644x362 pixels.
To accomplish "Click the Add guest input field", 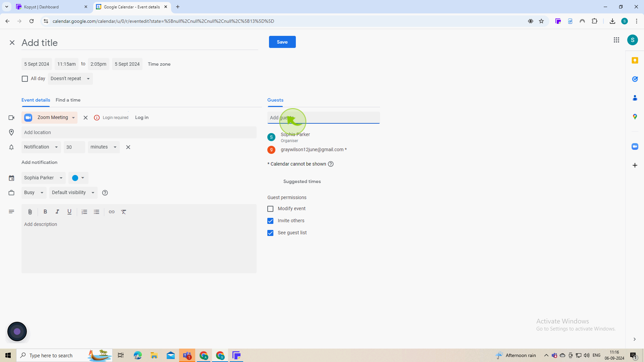I will click(x=323, y=118).
